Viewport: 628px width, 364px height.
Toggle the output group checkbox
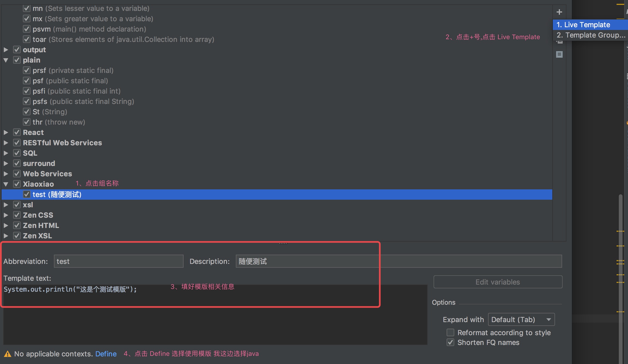[x=17, y=50]
